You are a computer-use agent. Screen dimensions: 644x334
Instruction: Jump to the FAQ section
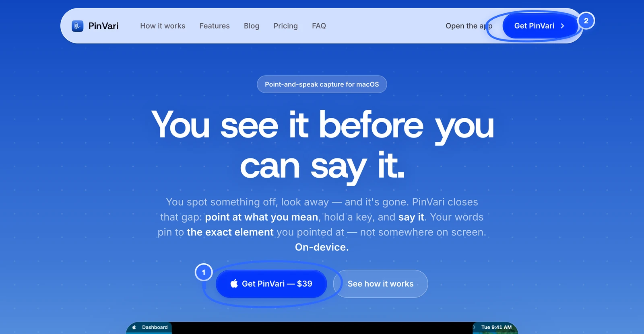[319, 26]
